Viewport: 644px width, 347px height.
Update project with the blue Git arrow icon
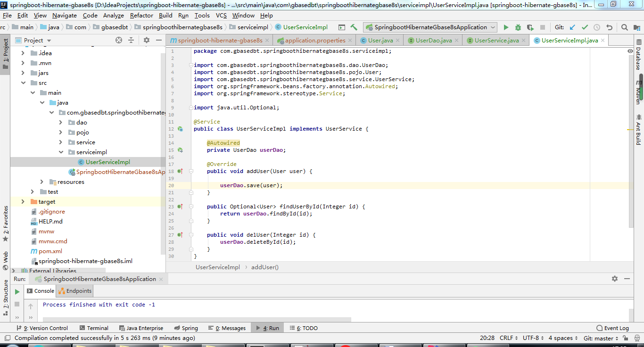pyautogui.click(x=572, y=27)
